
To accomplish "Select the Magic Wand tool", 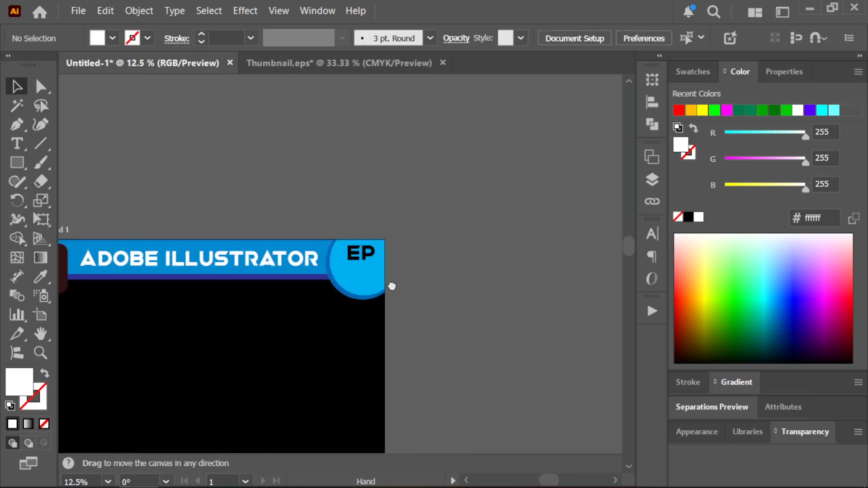I will click(17, 105).
